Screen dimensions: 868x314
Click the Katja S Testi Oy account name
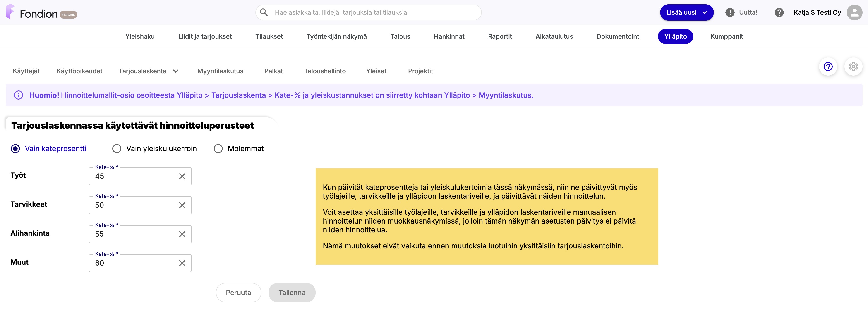[x=817, y=12]
